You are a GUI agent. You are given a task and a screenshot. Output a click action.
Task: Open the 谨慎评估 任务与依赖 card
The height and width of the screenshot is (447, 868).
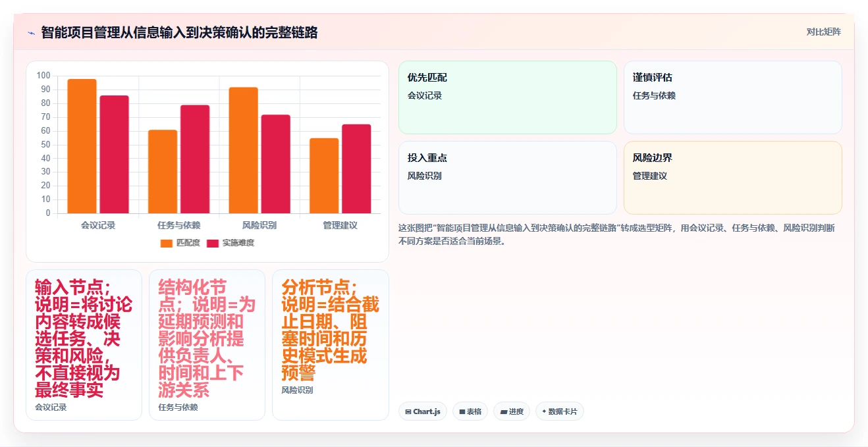733,97
